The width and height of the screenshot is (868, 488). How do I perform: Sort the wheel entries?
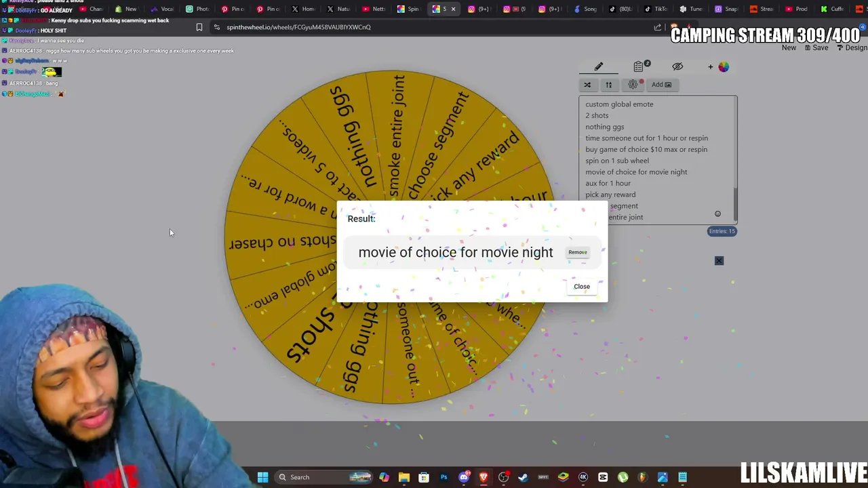pyautogui.click(x=608, y=85)
